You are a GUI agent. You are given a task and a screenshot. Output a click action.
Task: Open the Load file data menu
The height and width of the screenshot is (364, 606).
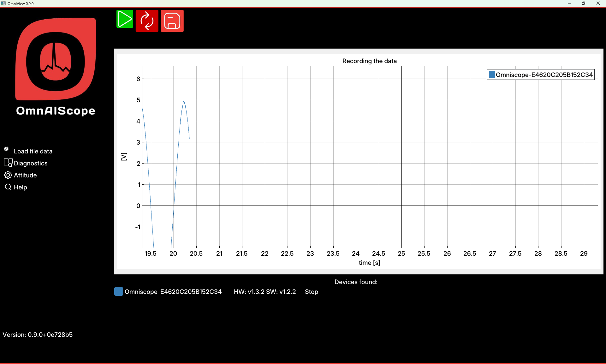tap(33, 151)
